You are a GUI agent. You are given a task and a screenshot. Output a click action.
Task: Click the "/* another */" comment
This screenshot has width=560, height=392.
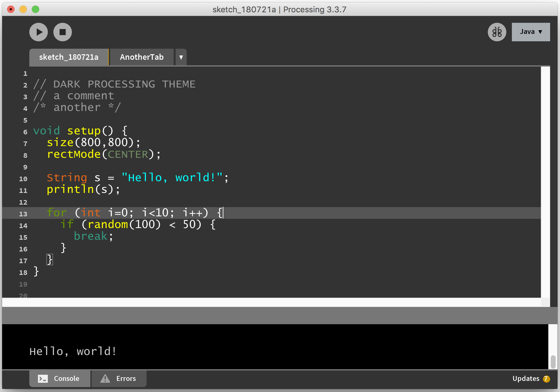coord(77,108)
